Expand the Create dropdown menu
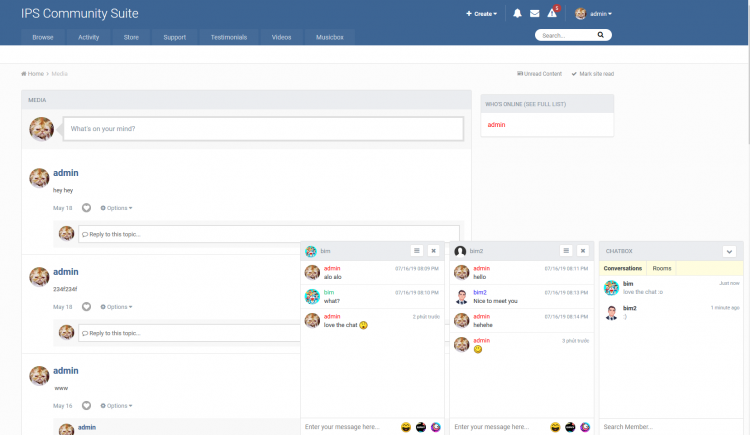 point(481,14)
